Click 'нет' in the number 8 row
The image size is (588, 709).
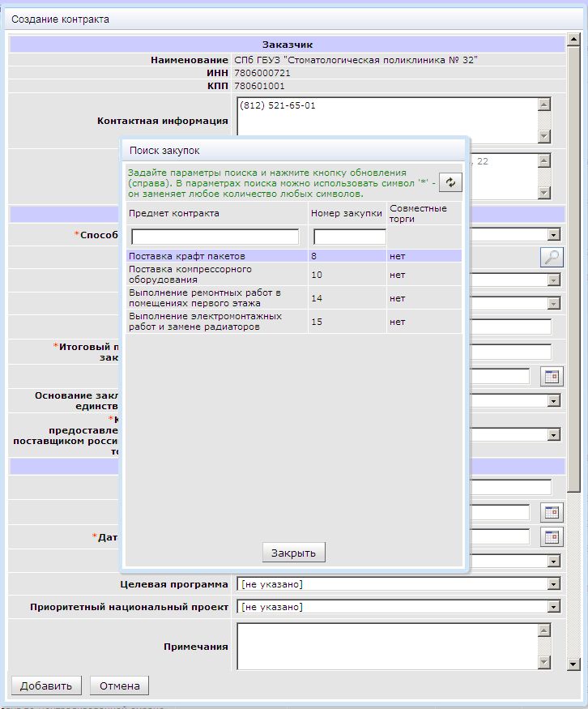(398, 256)
